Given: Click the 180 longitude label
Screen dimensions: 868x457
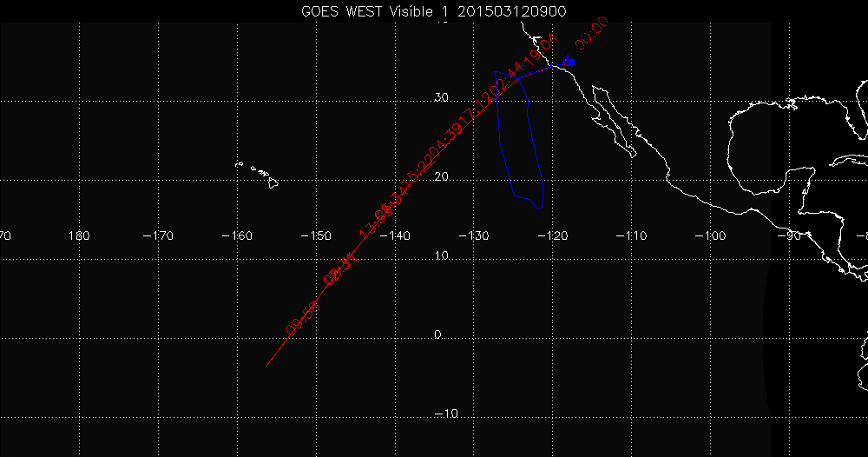Looking at the screenshot, I should pos(79,236).
